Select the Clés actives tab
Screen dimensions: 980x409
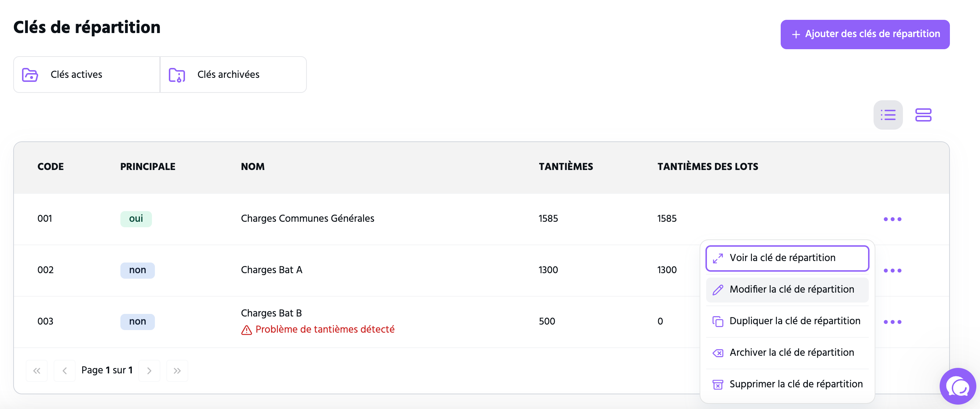87,75
